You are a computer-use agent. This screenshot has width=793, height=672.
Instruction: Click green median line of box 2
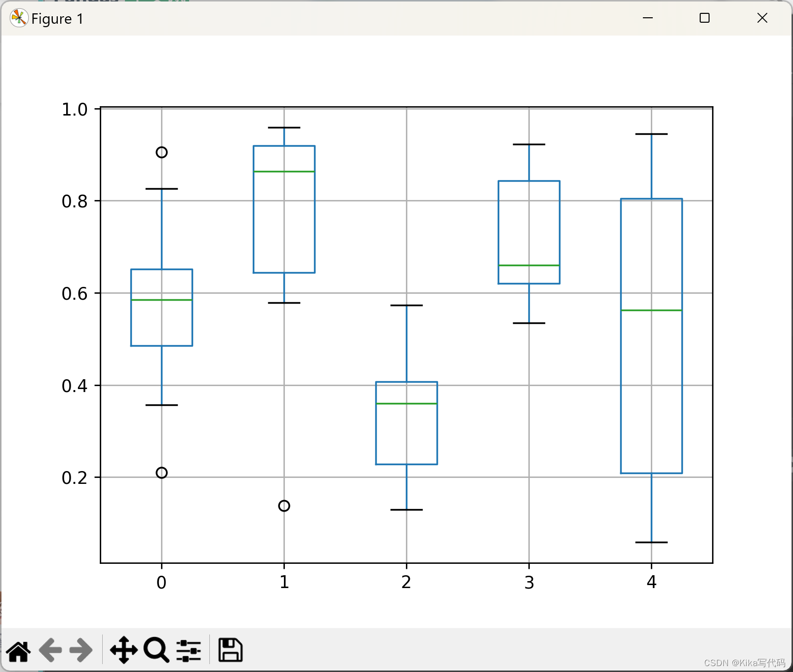(406, 403)
